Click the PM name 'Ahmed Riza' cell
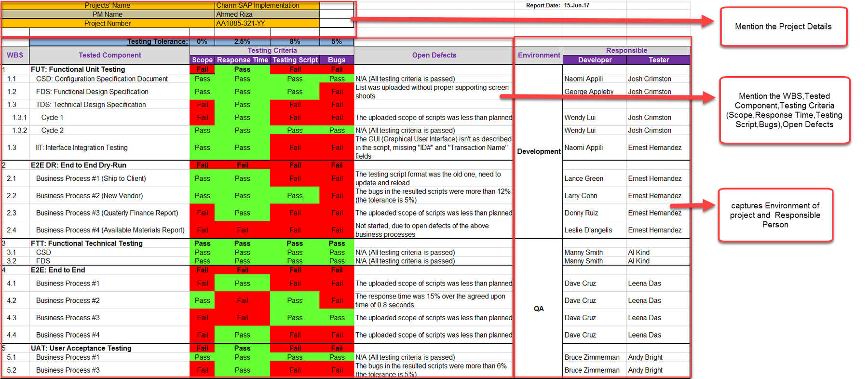868x379 pixels. (267, 14)
